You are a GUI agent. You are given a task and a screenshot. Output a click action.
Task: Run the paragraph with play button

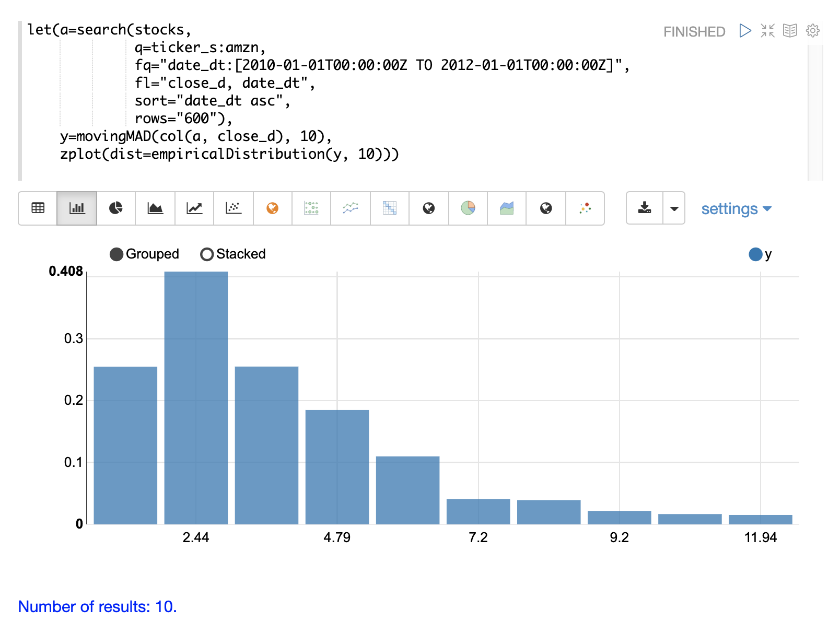pyautogui.click(x=745, y=31)
